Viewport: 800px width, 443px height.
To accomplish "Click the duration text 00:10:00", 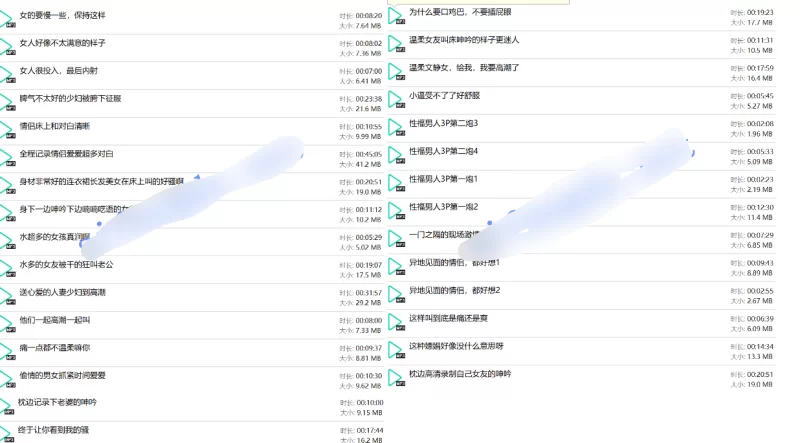I will pos(370,403).
